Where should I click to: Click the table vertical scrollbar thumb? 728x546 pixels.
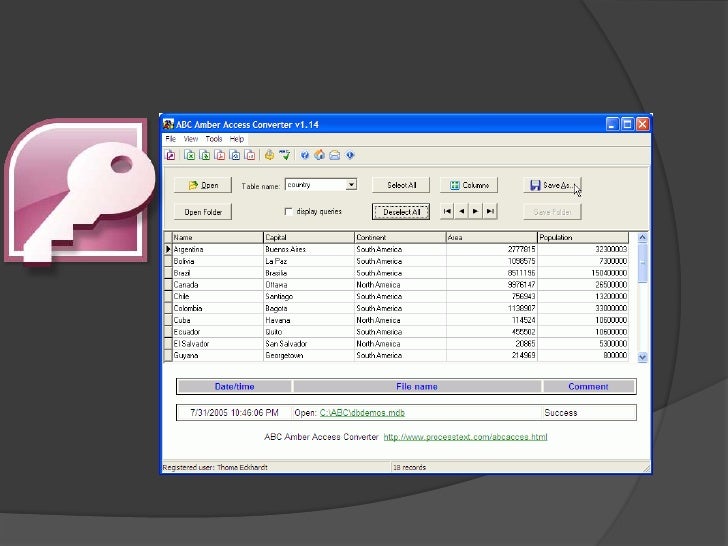[x=643, y=263]
